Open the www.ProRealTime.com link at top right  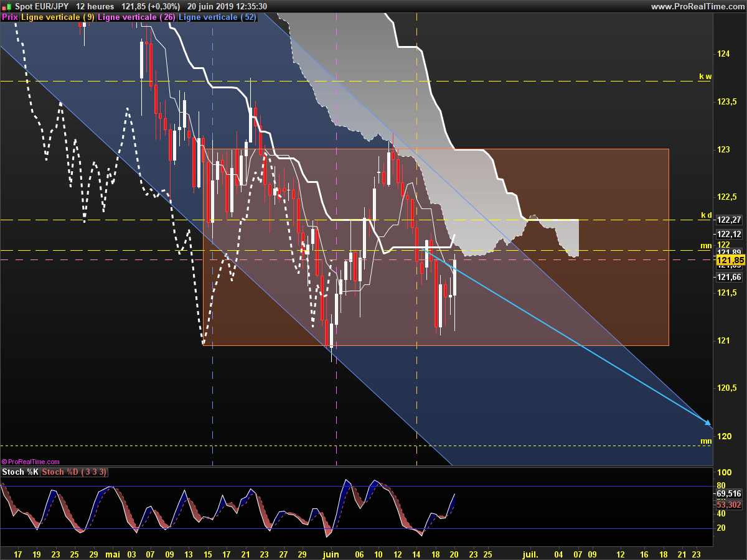click(x=697, y=6)
